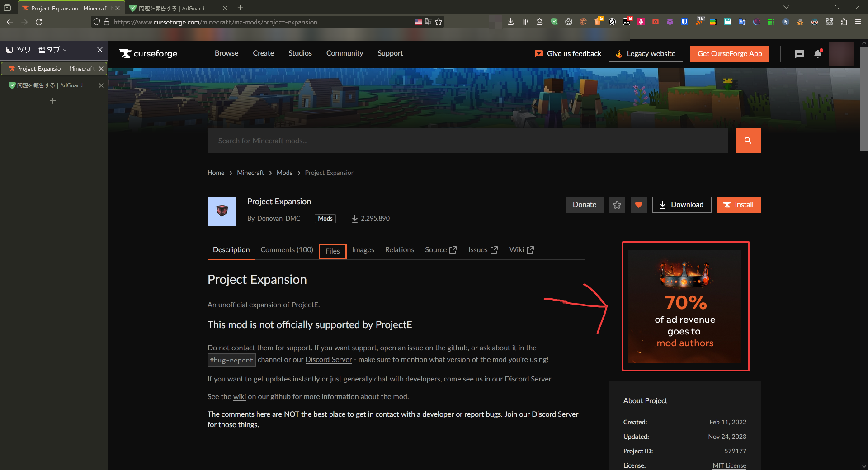The image size is (868, 470).
Task: Click the heart favorite icon button
Action: (x=638, y=205)
